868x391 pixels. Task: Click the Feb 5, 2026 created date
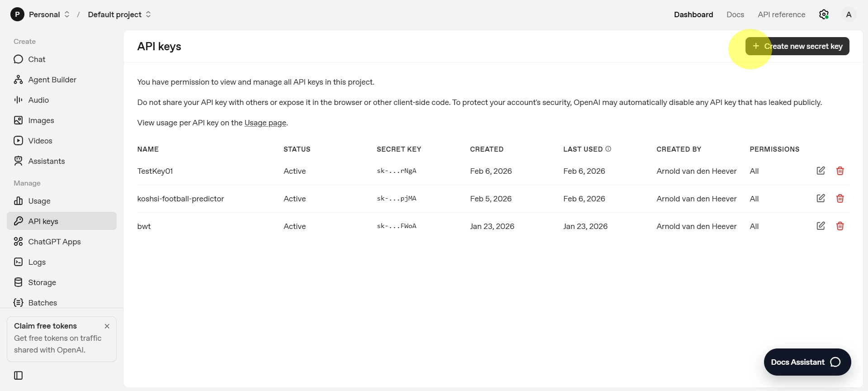491,199
